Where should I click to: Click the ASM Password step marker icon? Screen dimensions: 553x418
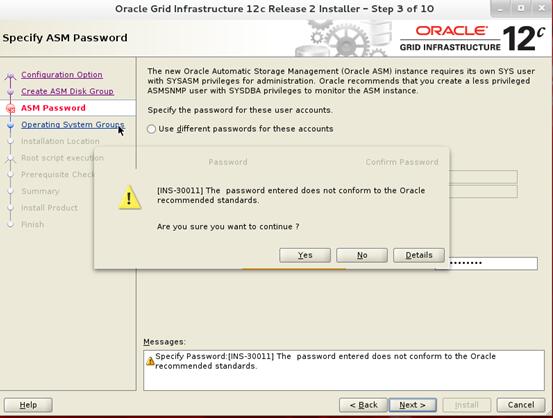click(x=11, y=108)
